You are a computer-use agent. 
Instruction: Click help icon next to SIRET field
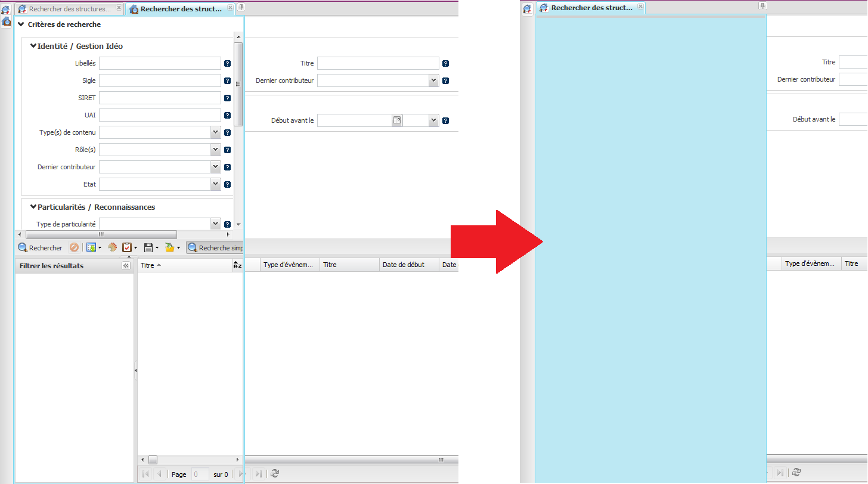[227, 98]
